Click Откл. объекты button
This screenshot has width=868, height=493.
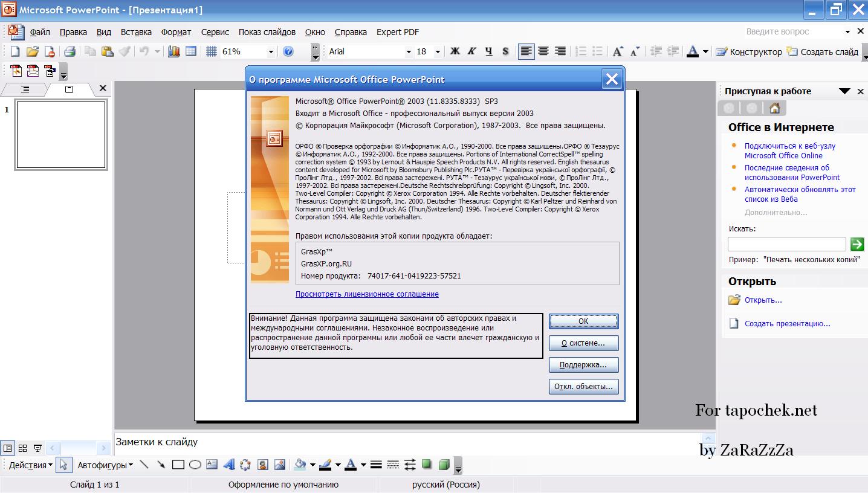tap(583, 387)
